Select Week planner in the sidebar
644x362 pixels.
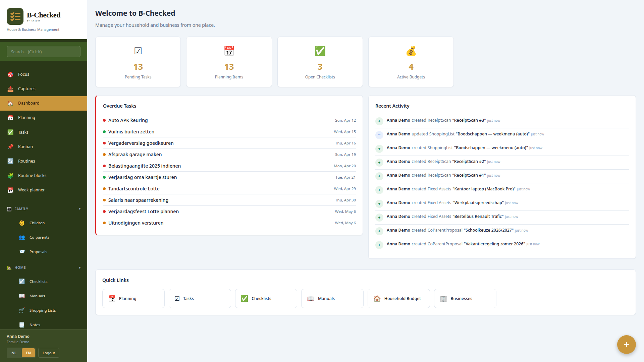point(44,190)
